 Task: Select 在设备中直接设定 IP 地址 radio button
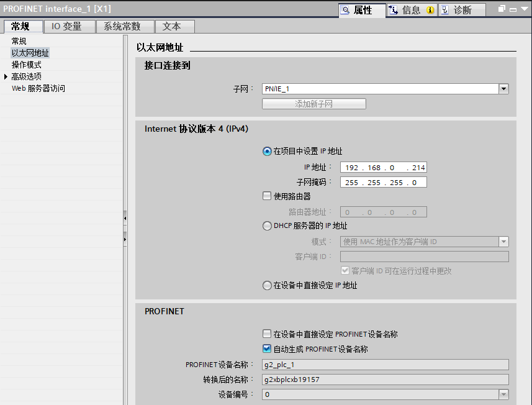coord(267,286)
